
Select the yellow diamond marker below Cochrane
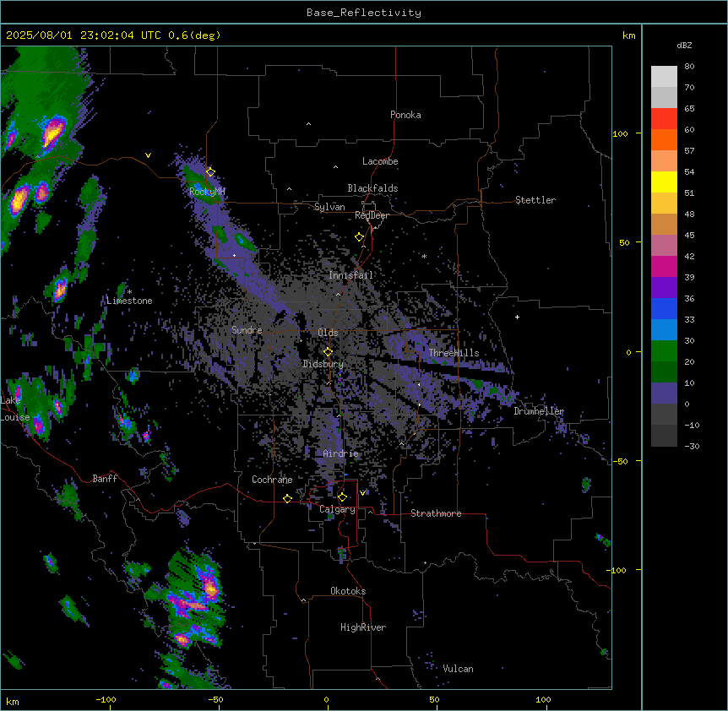[287, 498]
